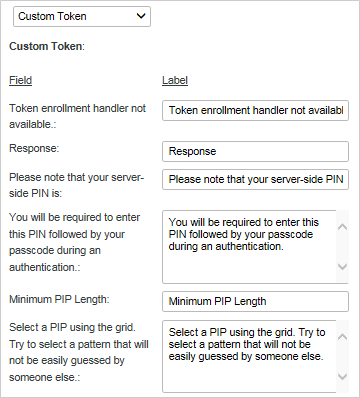Image resolution: width=360 pixels, height=398 pixels.
Task: Click the server-side PIN label input field
Action: pos(255,179)
